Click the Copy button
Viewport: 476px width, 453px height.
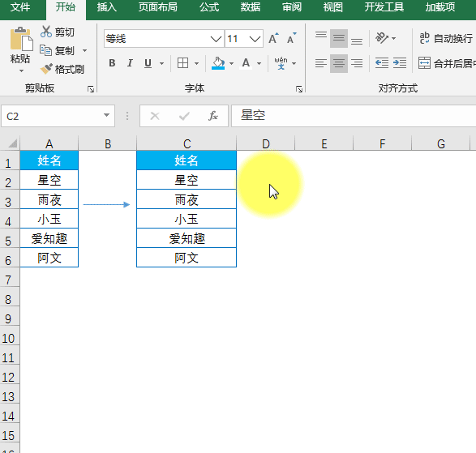point(58,50)
